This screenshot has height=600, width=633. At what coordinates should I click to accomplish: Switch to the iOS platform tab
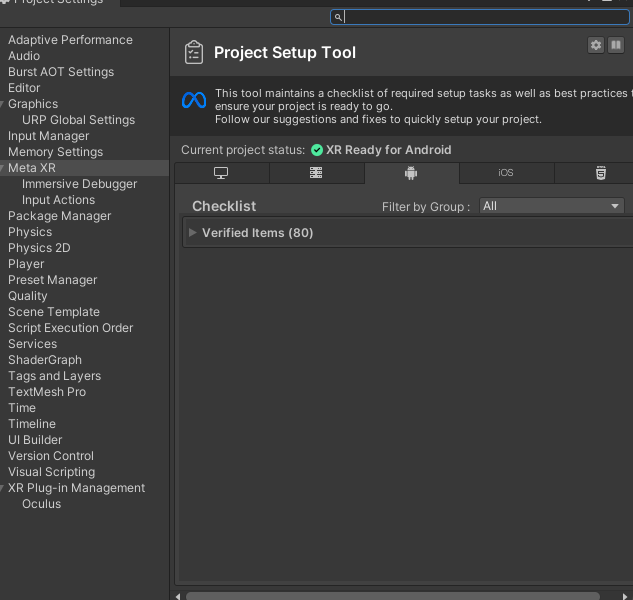pos(506,173)
